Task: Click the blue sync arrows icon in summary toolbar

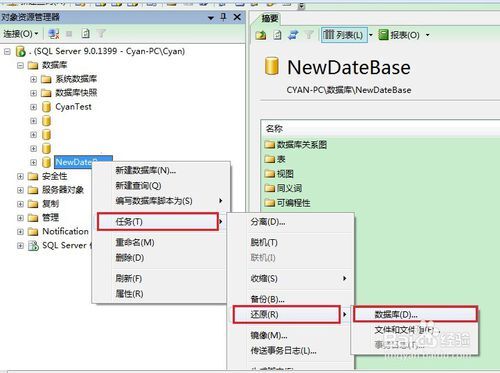Action: pos(293,35)
